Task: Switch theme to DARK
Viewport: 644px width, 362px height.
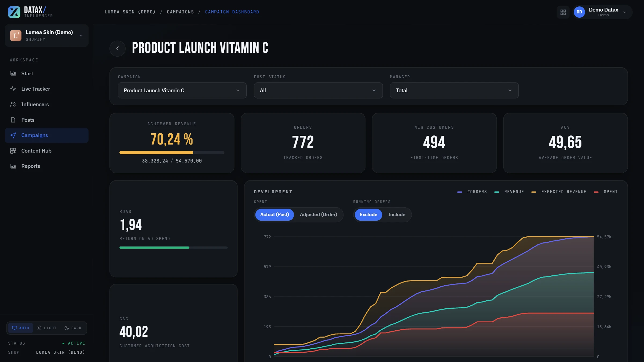Action: [x=73, y=328]
